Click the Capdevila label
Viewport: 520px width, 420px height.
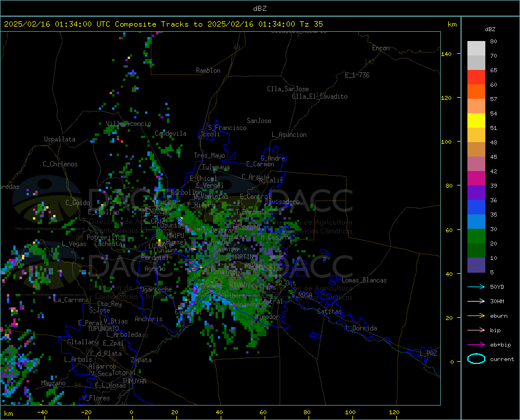coord(170,133)
